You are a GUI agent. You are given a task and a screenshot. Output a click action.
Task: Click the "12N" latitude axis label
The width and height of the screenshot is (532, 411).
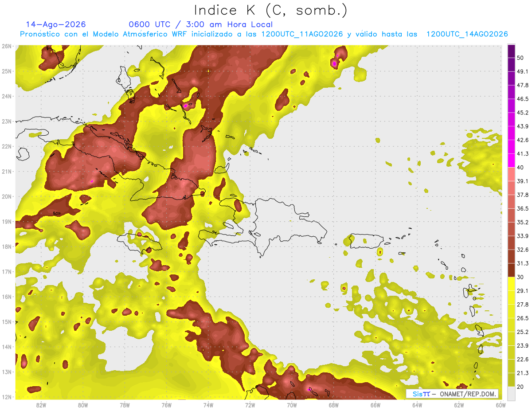[x=6, y=397]
